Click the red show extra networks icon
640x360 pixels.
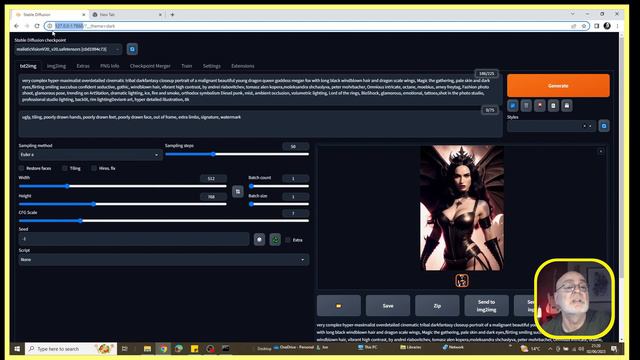(540, 106)
